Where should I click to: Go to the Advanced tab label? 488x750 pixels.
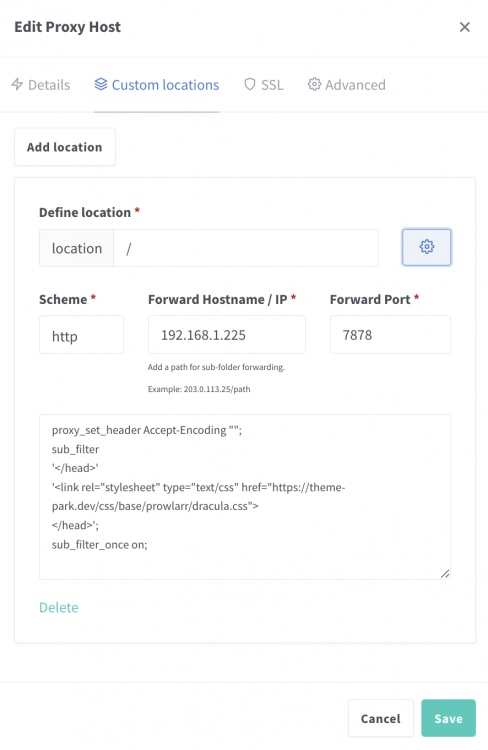point(355,85)
